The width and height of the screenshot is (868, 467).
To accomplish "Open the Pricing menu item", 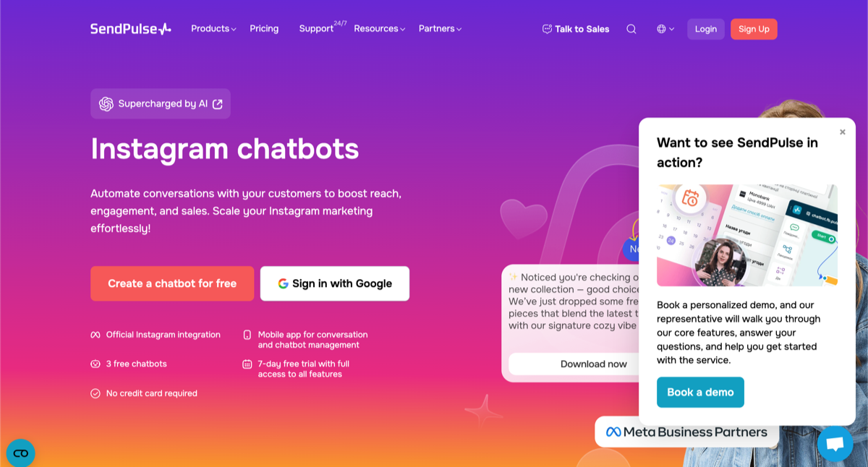I will tap(264, 29).
